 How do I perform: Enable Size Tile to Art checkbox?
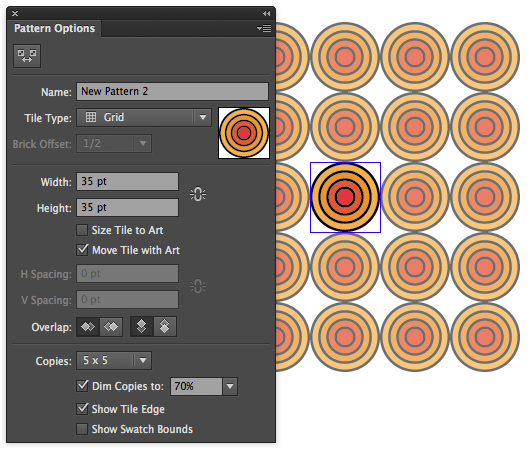82,230
